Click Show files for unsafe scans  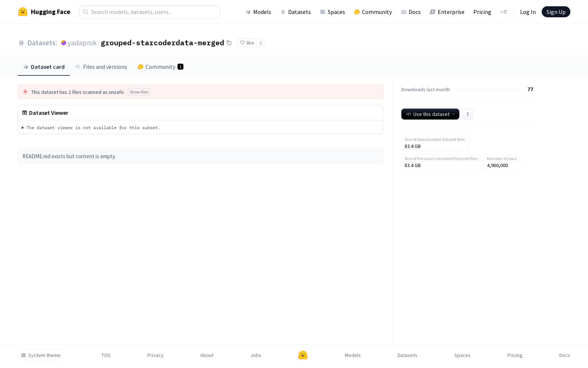(x=139, y=92)
